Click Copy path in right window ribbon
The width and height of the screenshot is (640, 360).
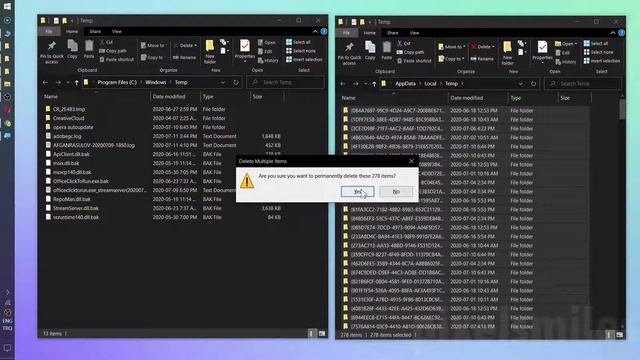click(x=411, y=52)
